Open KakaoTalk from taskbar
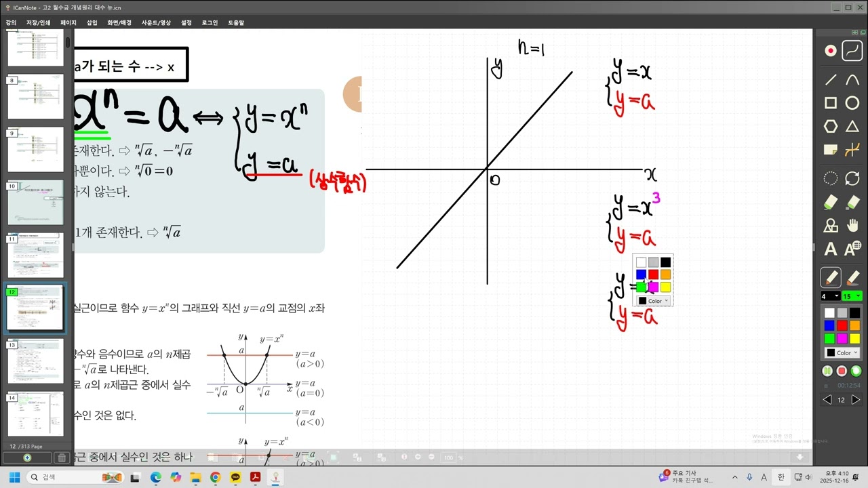 pyautogui.click(x=235, y=477)
